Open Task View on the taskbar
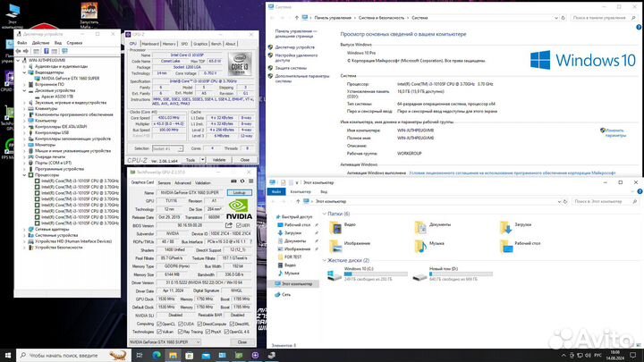The width and height of the screenshot is (644, 362). (140, 356)
